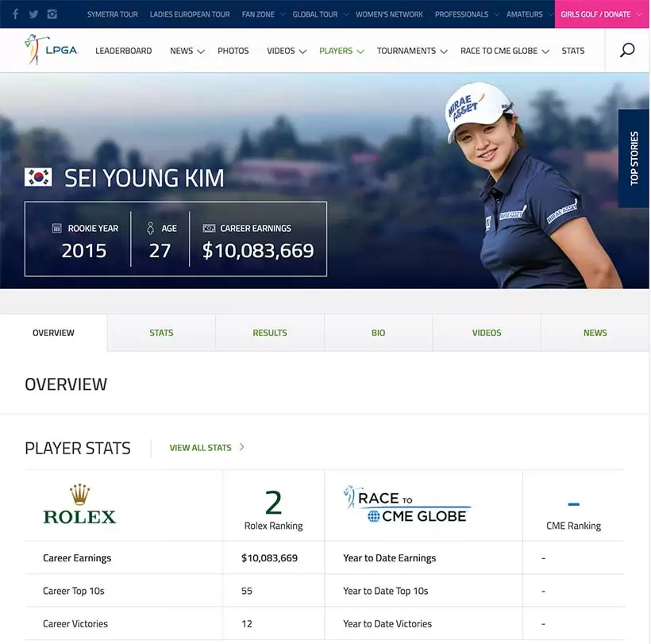Open the Instagram social icon
Image resolution: width=651 pixels, height=644 pixels.
(x=52, y=14)
